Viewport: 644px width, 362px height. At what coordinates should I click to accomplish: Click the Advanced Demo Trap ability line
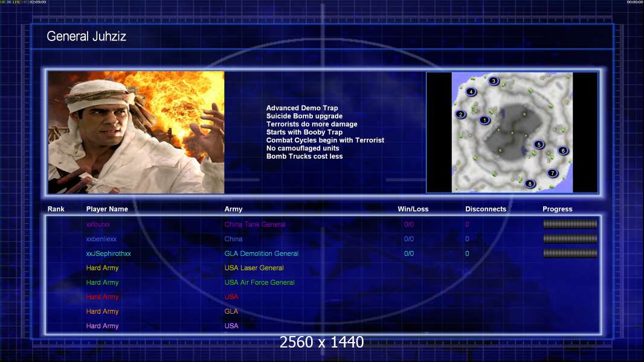[x=302, y=108]
